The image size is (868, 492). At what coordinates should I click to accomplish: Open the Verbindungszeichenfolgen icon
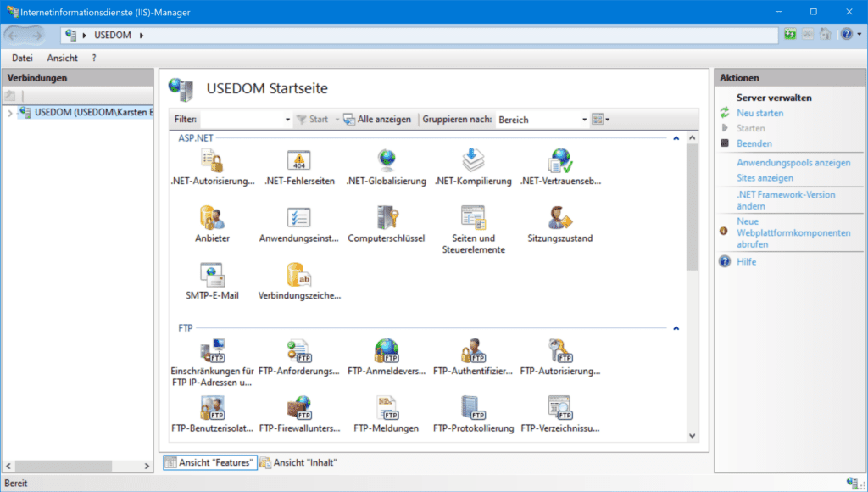(299, 275)
